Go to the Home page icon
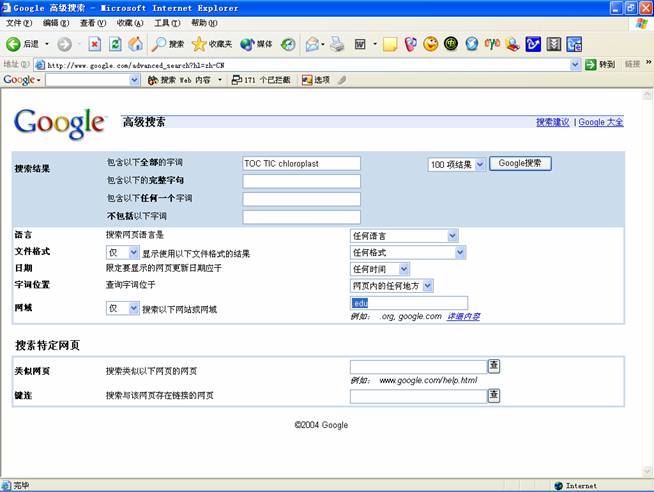The width and height of the screenshot is (654, 492). click(x=135, y=44)
